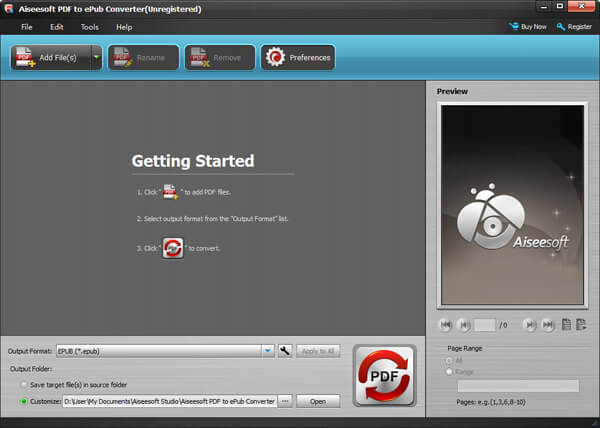The height and width of the screenshot is (428, 600).
Task: Click the Register key icon
Action: pyautogui.click(x=561, y=26)
